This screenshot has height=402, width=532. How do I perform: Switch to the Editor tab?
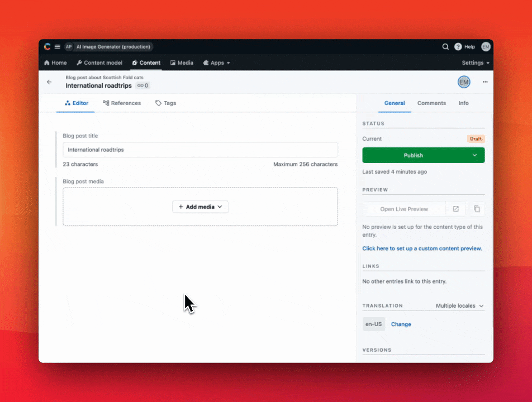(x=77, y=103)
